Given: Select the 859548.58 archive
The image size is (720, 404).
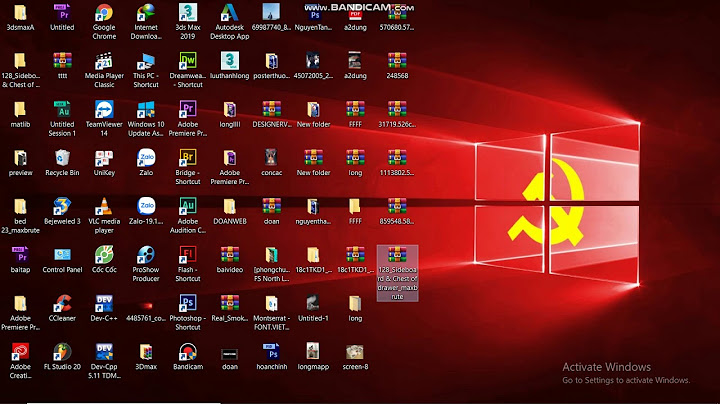Looking at the screenshot, I should [397, 207].
